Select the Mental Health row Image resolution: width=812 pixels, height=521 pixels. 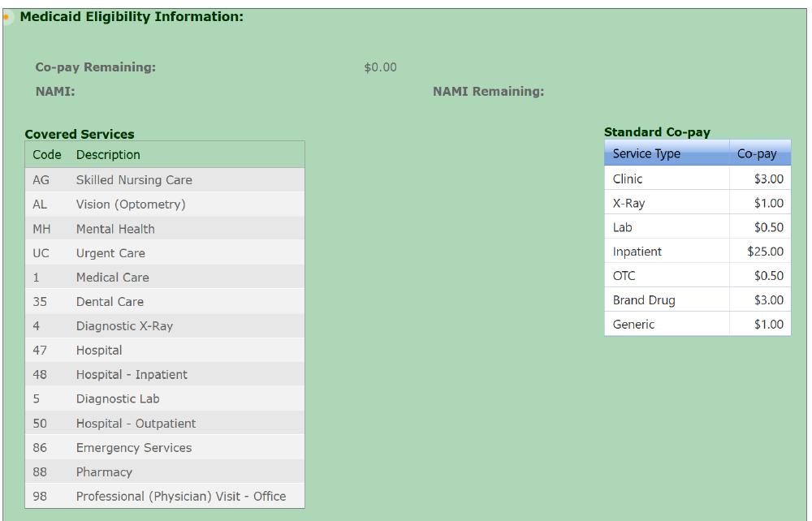[165, 229]
